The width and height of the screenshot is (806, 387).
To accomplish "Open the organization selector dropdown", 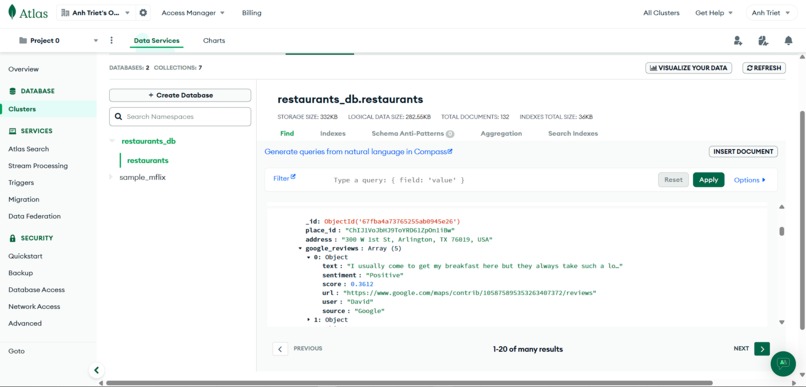I will click(x=96, y=13).
